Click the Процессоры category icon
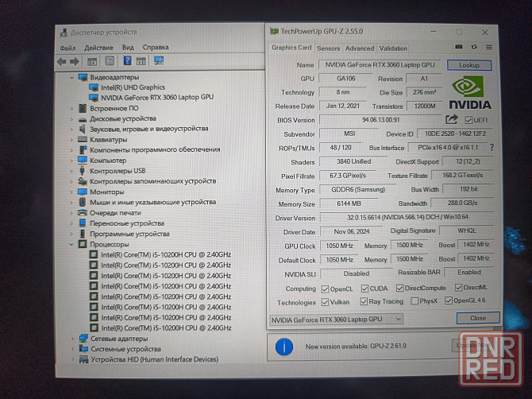The image size is (532, 399). pos(83,244)
